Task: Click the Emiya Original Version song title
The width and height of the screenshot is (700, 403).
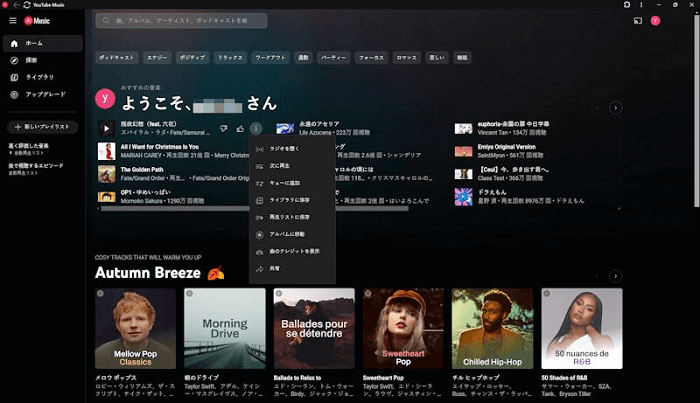Action: 507,147
